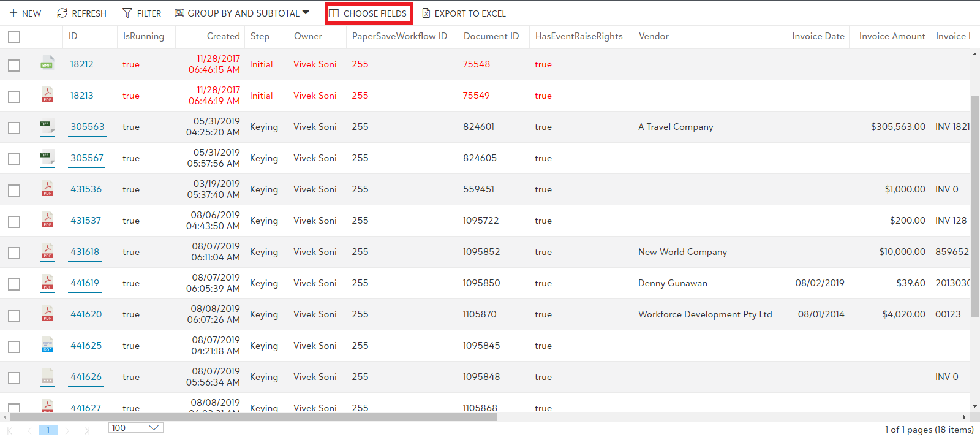Click the Refresh toolbar icon
Viewport: 980px width, 437px height.
point(62,13)
